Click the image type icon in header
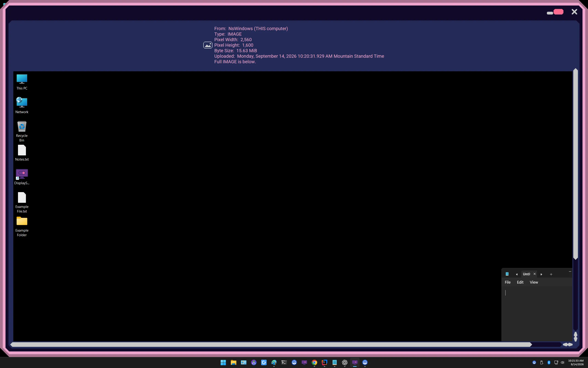588x368 pixels. (208, 45)
